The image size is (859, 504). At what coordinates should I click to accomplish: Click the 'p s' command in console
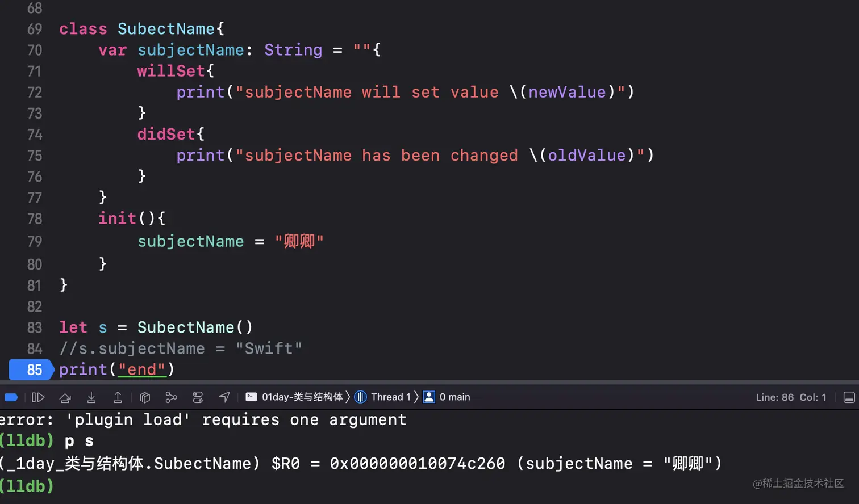[79, 441]
